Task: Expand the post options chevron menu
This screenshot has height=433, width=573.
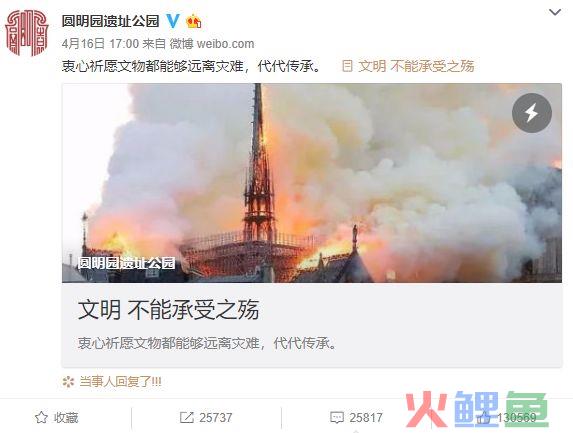Action: coord(555,13)
